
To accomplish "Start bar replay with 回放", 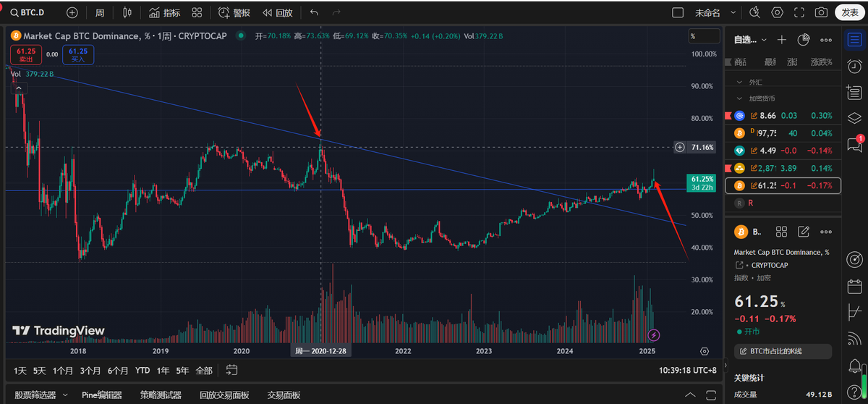I will pos(278,12).
